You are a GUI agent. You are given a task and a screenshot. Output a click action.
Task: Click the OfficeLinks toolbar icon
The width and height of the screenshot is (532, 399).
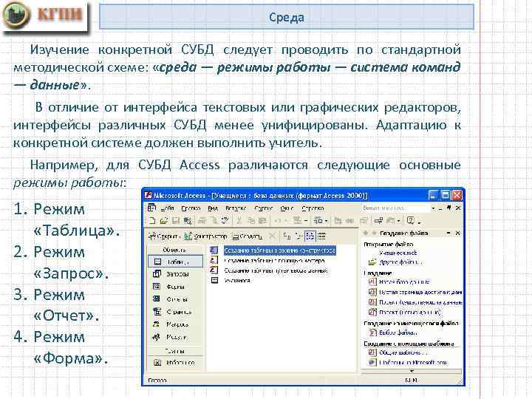pos(297,220)
